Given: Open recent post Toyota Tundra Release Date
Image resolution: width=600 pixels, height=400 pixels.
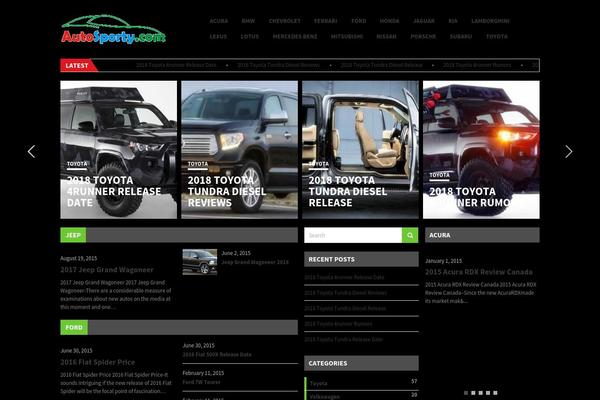Looking at the screenshot, I should (344, 339).
